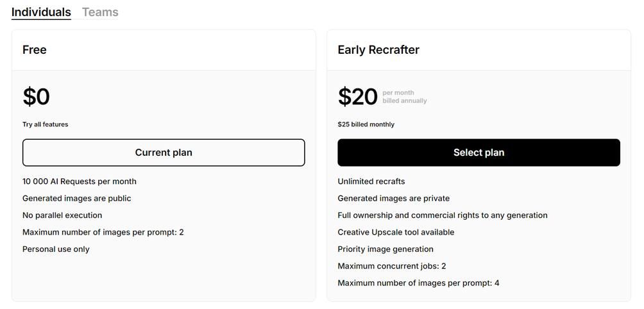
Task: Click 'per month billed annually' caption
Action: pyautogui.click(x=404, y=97)
